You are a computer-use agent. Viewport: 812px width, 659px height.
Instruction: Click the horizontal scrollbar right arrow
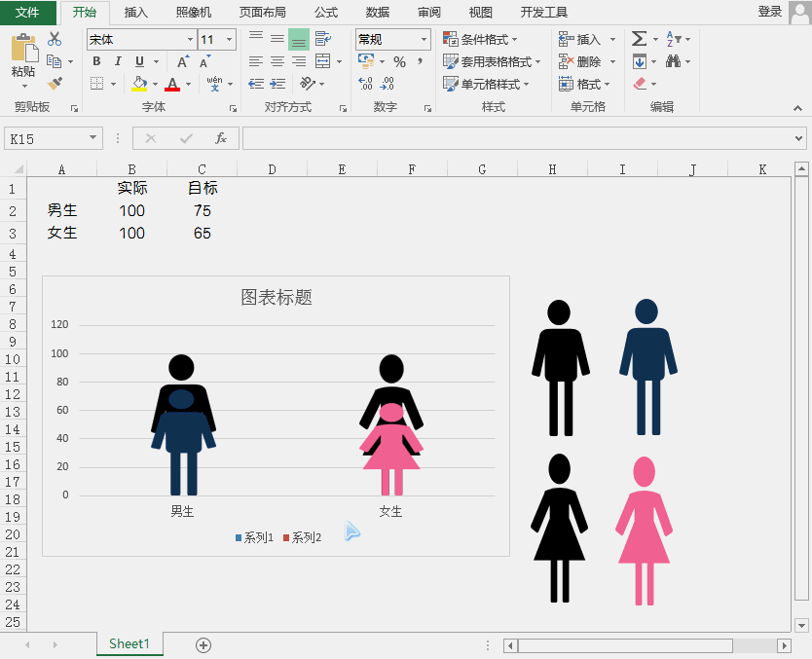coord(784,645)
